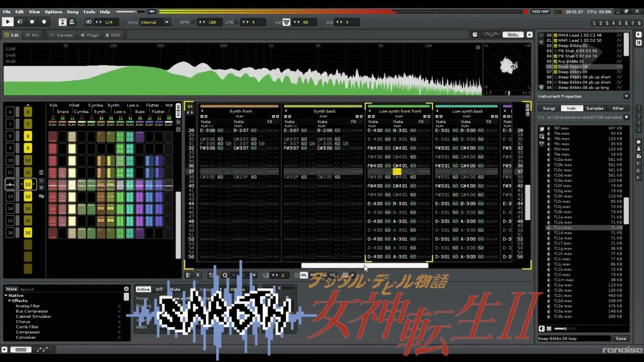Collapse the Effects tree node
644x362 pixels.
coord(9,301)
